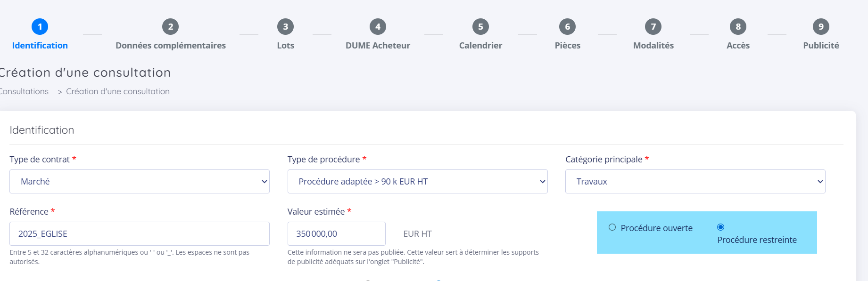Open the Catégorie principale dropdown
The image size is (868, 281).
(x=695, y=182)
